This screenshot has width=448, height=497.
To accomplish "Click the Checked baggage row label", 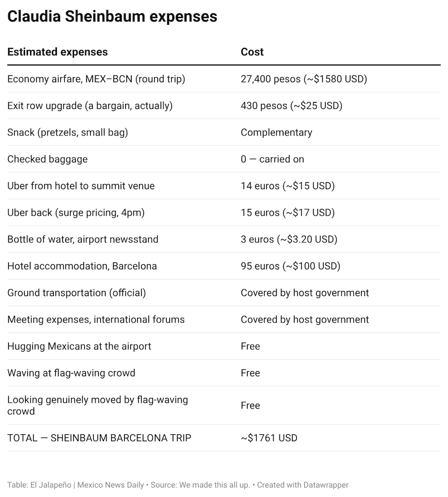I will [x=47, y=159].
